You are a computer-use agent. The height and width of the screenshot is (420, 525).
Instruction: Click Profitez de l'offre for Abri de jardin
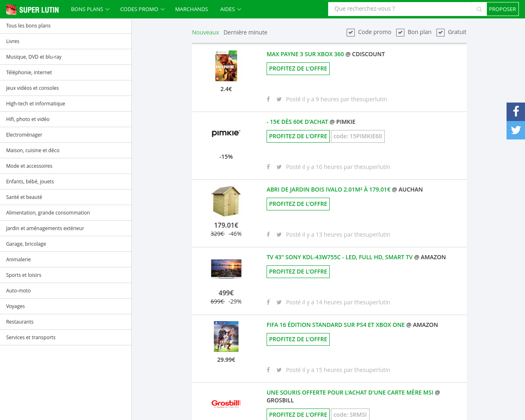click(x=298, y=204)
